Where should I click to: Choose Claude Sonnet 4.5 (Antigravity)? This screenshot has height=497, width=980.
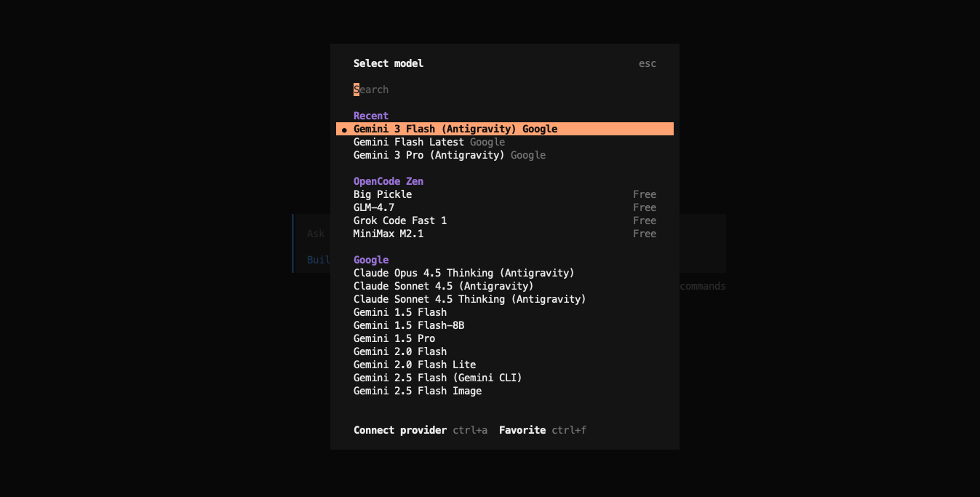[x=505, y=286]
